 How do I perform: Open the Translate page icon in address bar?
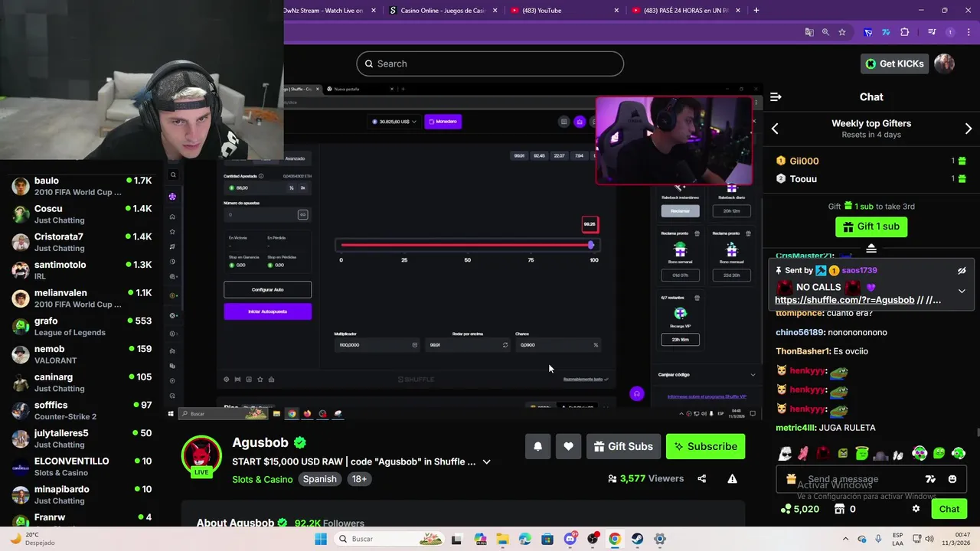809,32
